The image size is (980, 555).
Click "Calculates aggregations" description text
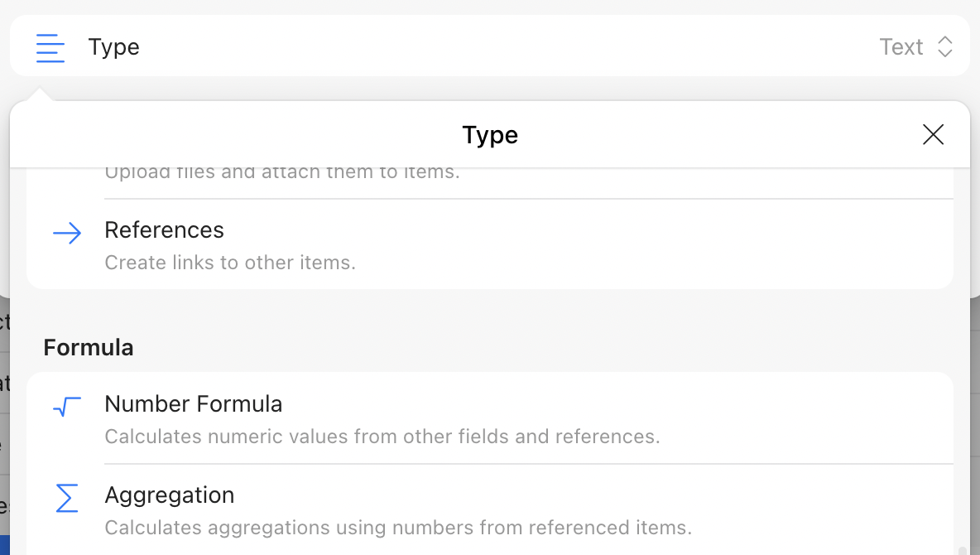click(398, 528)
